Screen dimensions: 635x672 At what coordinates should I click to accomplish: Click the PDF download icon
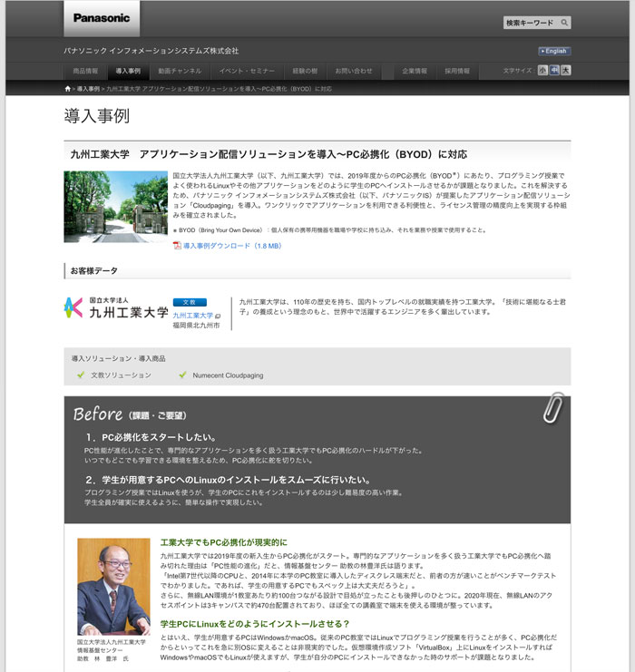click(x=177, y=246)
